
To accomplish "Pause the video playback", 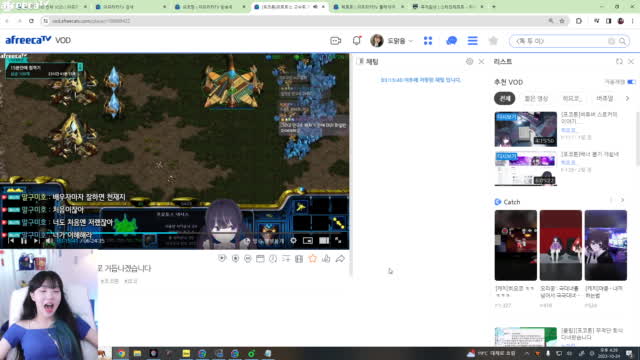I will (x=24, y=241).
